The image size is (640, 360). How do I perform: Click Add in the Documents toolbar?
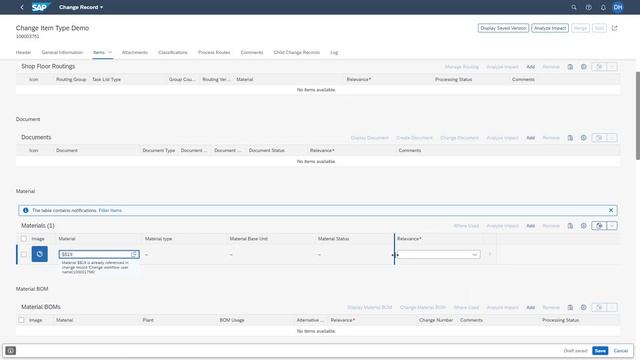tap(530, 138)
